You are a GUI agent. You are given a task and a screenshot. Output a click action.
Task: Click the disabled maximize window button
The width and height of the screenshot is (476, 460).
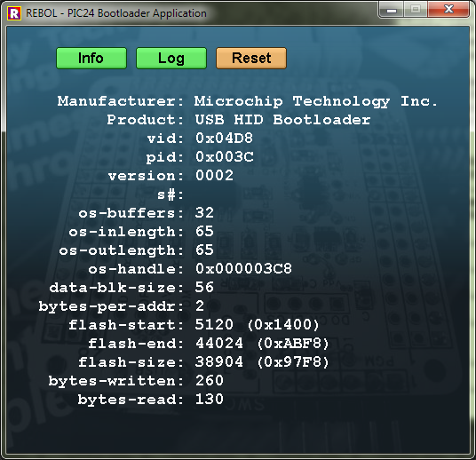pyautogui.click(x=416, y=10)
